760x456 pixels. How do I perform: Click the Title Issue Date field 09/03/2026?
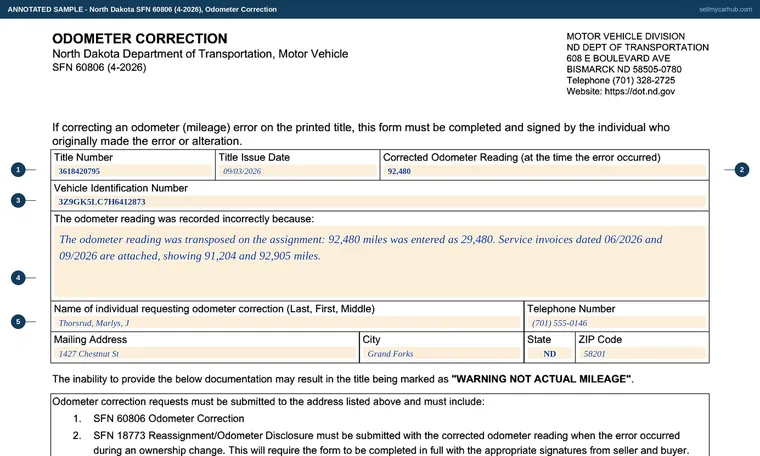pyautogui.click(x=298, y=171)
